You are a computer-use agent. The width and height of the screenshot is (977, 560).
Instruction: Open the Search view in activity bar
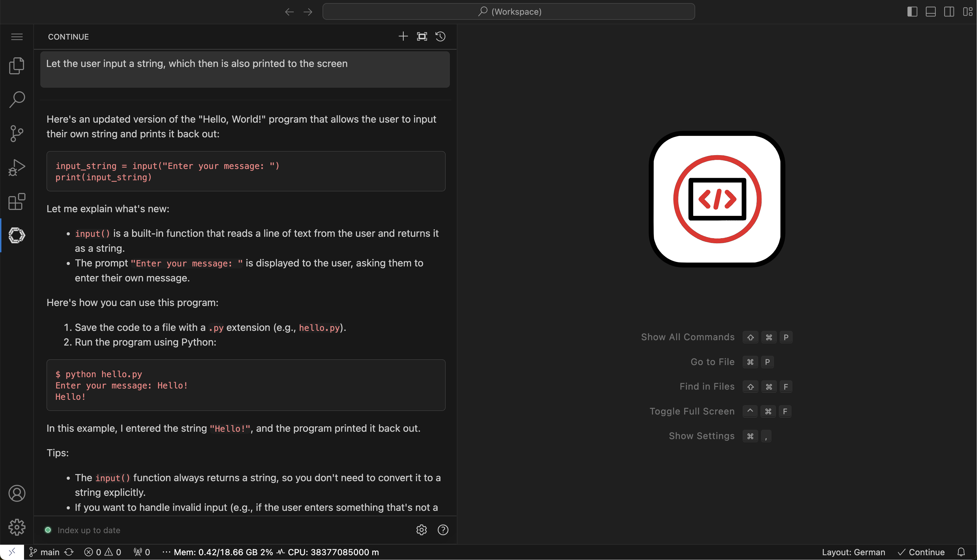pyautogui.click(x=17, y=100)
